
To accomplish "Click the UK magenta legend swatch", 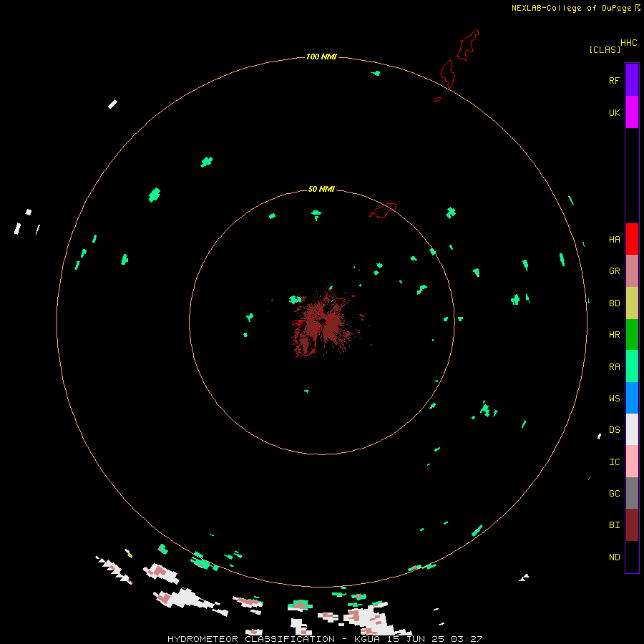I will point(632,112).
